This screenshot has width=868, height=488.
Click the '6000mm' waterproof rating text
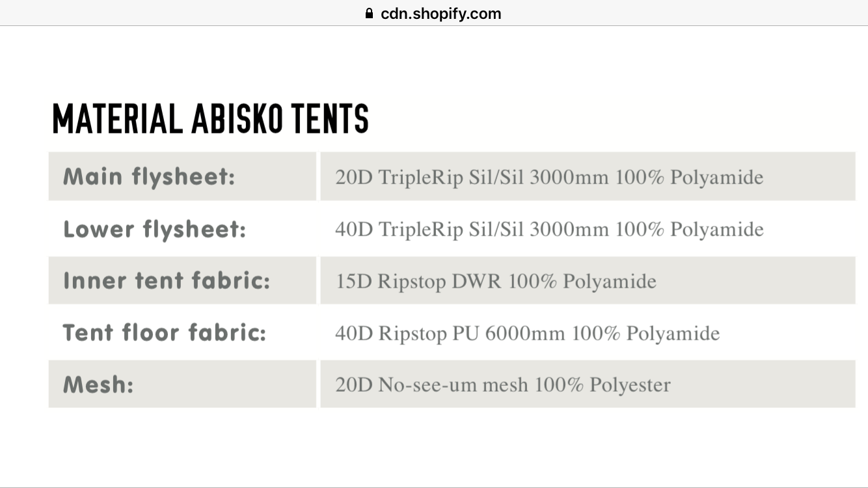coord(526,334)
